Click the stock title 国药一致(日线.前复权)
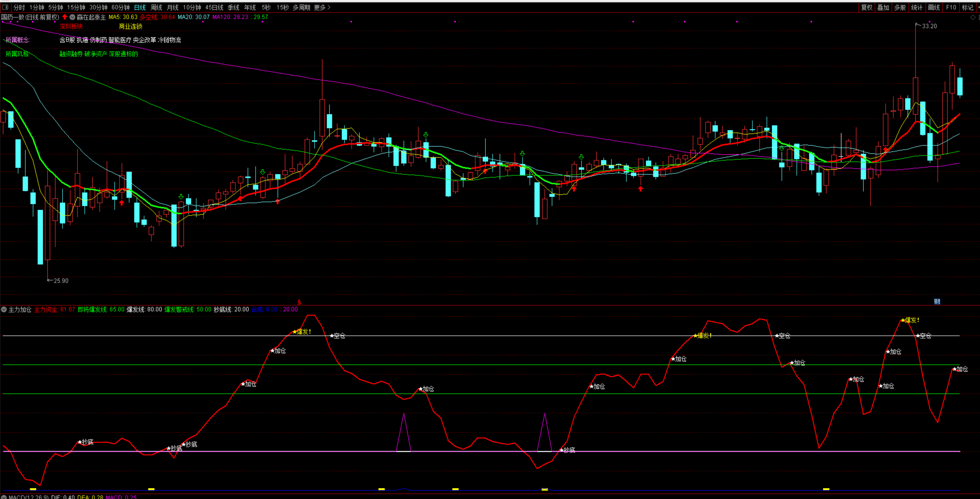The image size is (980, 499). click(30, 17)
